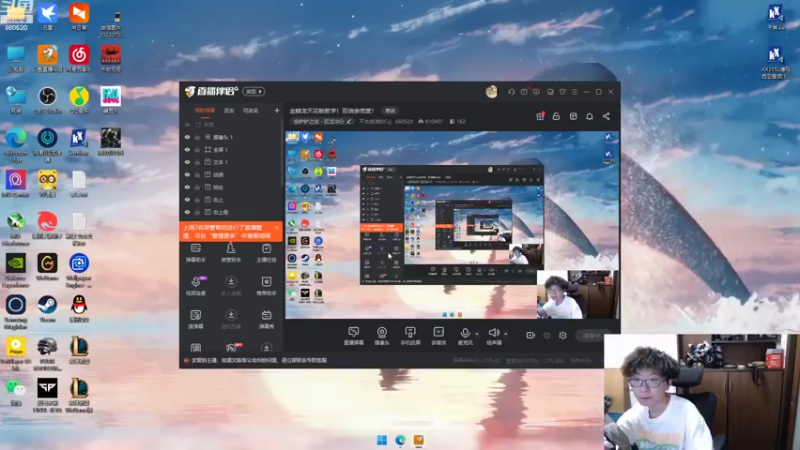Image resolution: width=800 pixels, height=450 pixels.
Task: Click the 手机投屏 phone casting icon
Action: tap(410, 336)
